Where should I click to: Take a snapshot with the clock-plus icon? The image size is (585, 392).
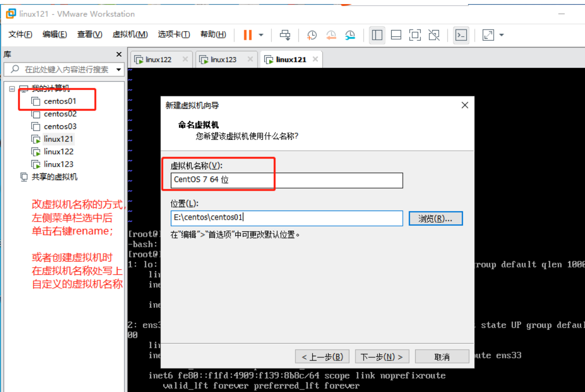(312, 35)
